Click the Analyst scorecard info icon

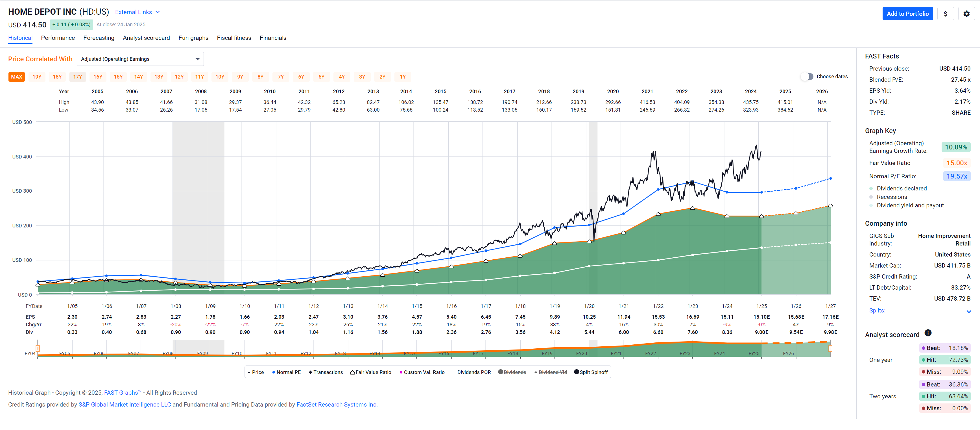[928, 333]
